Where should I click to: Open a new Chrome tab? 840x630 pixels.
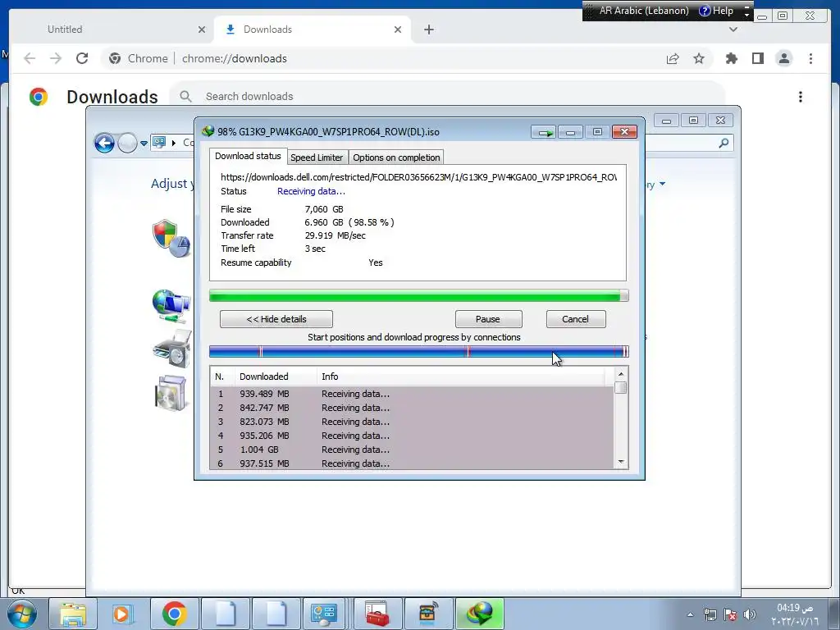[428, 30]
